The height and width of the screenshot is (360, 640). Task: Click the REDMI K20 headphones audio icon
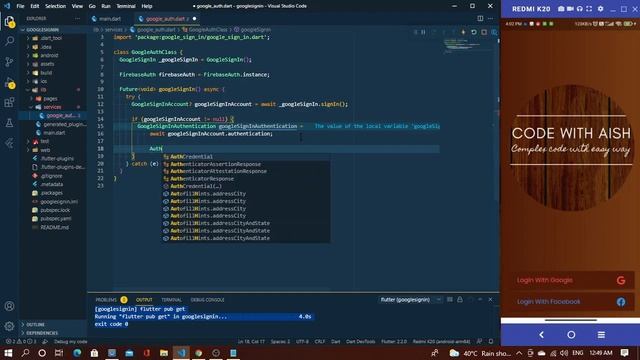point(580,9)
